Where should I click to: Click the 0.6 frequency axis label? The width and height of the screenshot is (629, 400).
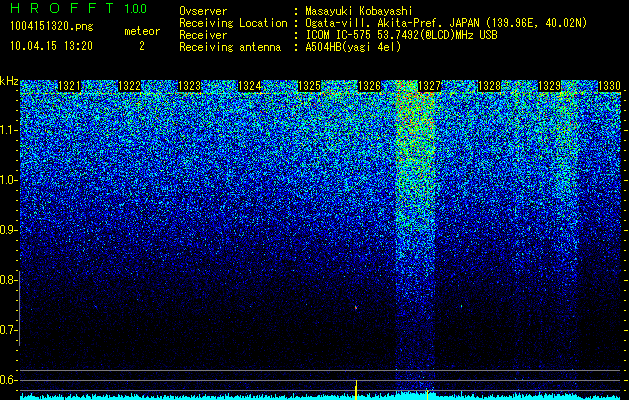pos(8,380)
